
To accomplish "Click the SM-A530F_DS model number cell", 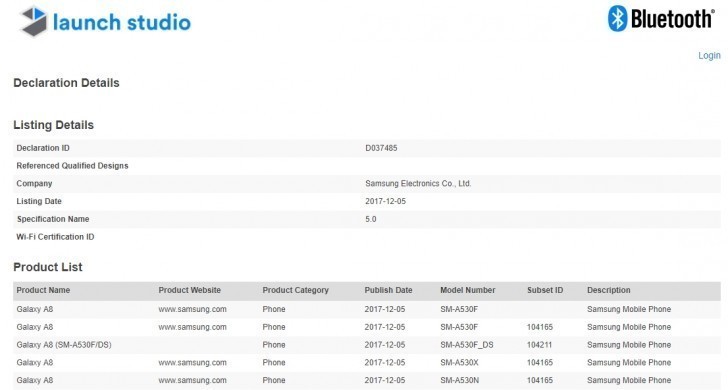I will pos(467,345).
